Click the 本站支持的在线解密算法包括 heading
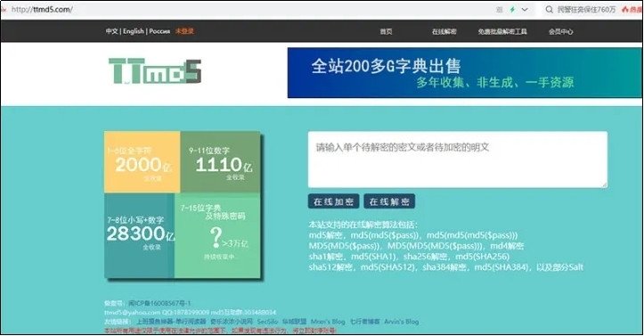The height and width of the screenshot is (336, 644). (x=363, y=225)
